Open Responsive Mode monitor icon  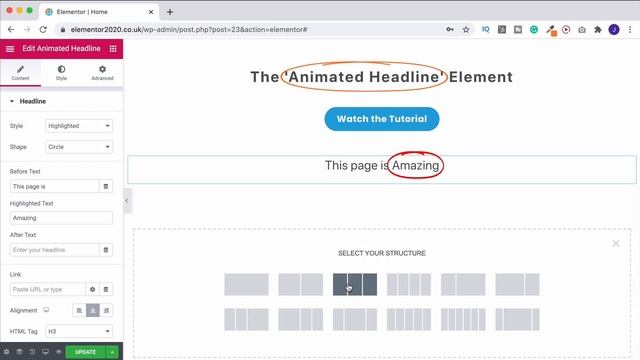coord(45,352)
